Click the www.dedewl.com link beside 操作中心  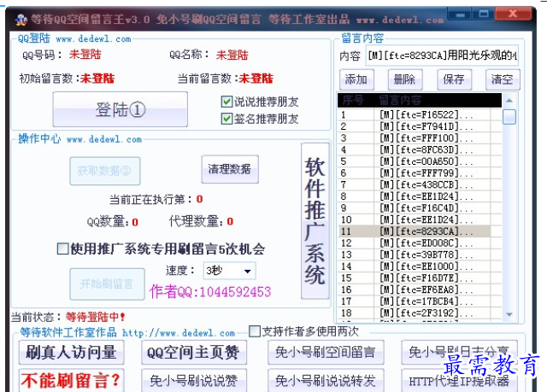tap(104, 140)
